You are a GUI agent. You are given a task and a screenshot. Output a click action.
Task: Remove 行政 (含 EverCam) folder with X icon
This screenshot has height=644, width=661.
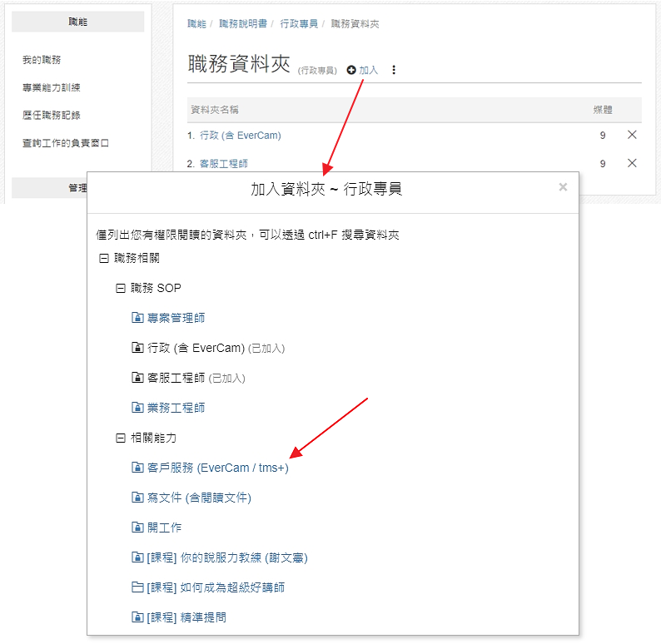[x=632, y=135]
